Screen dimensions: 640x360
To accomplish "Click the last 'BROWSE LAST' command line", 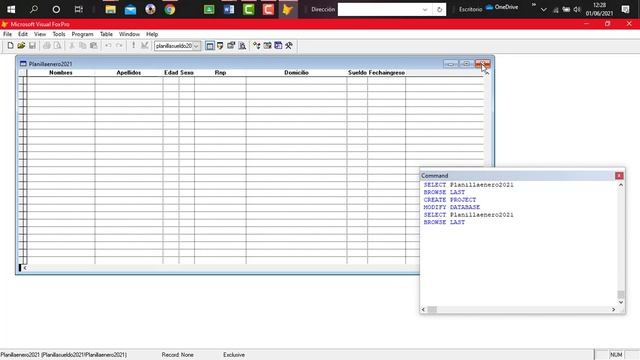I will [x=444, y=222].
